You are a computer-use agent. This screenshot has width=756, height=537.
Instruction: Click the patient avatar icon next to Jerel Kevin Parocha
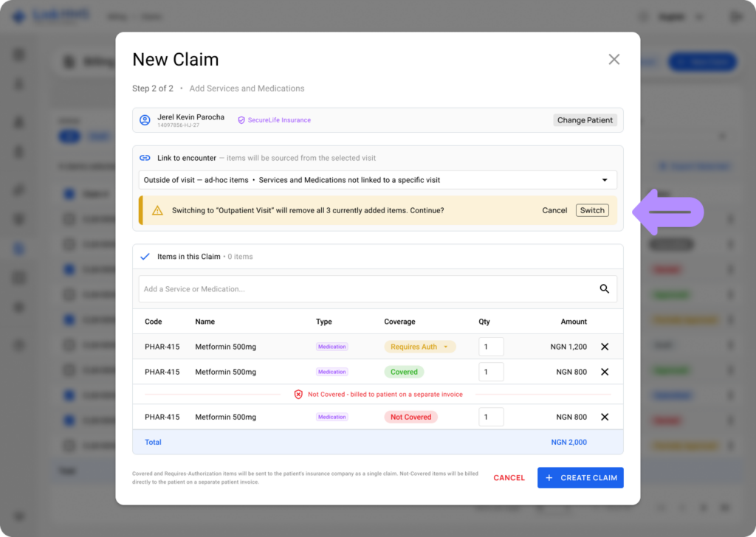click(x=145, y=120)
